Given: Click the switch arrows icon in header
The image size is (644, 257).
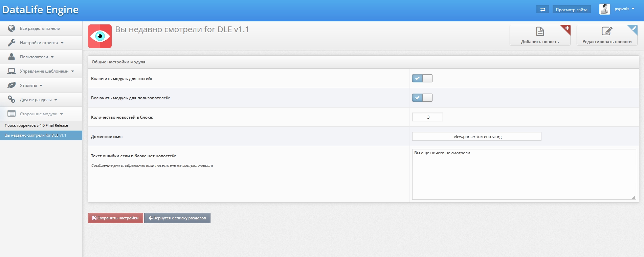Looking at the screenshot, I should point(542,9).
